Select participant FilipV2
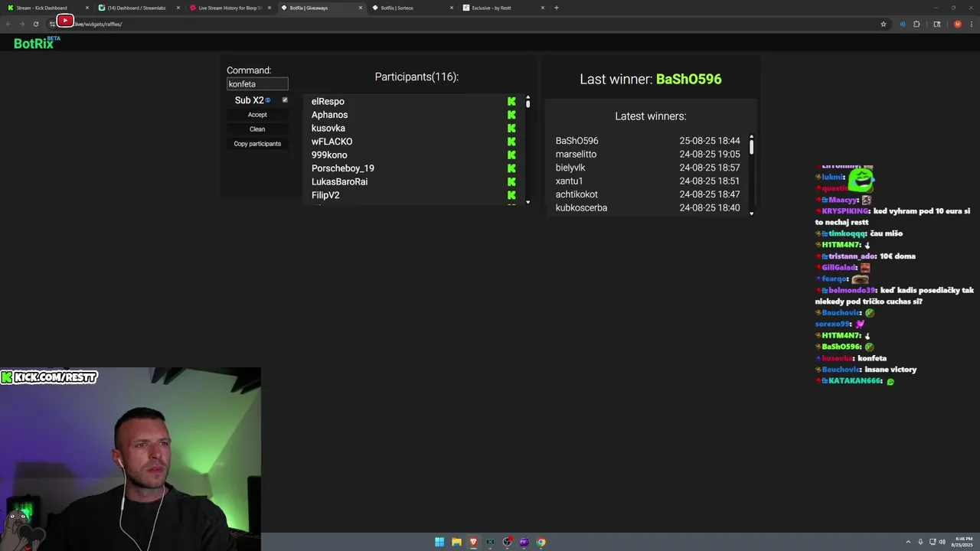The height and width of the screenshot is (551, 980). coord(325,195)
